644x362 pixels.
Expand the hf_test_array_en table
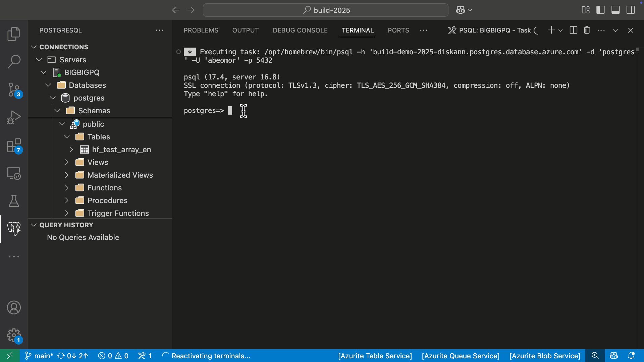[71, 149]
